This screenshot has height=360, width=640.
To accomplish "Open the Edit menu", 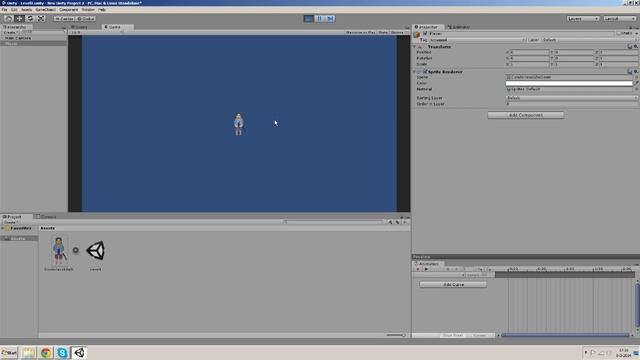I will click(x=14, y=9).
